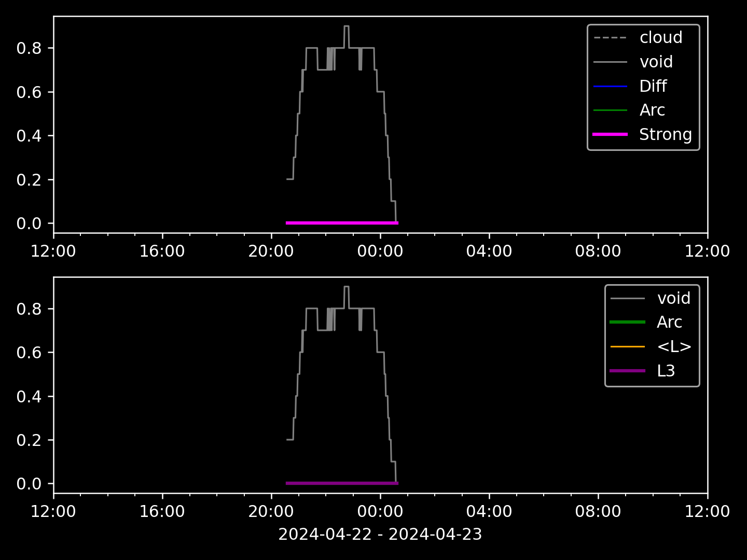The width and height of the screenshot is (747, 560).
Task: Click the orange <L> line sample in legend
Action: click(x=628, y=346)
